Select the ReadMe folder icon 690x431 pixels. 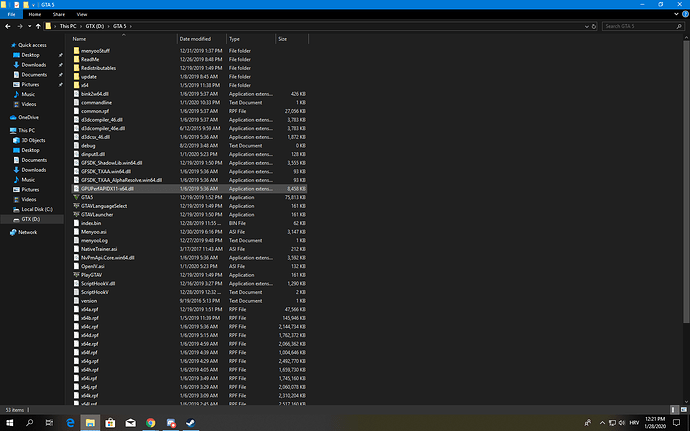point(77,59)
